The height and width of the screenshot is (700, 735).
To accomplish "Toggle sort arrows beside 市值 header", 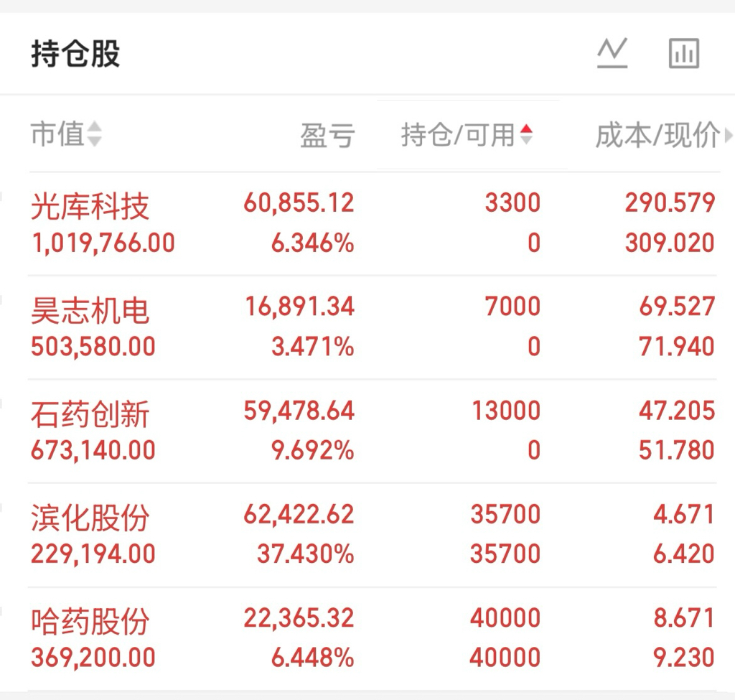I will click(94, 134).
